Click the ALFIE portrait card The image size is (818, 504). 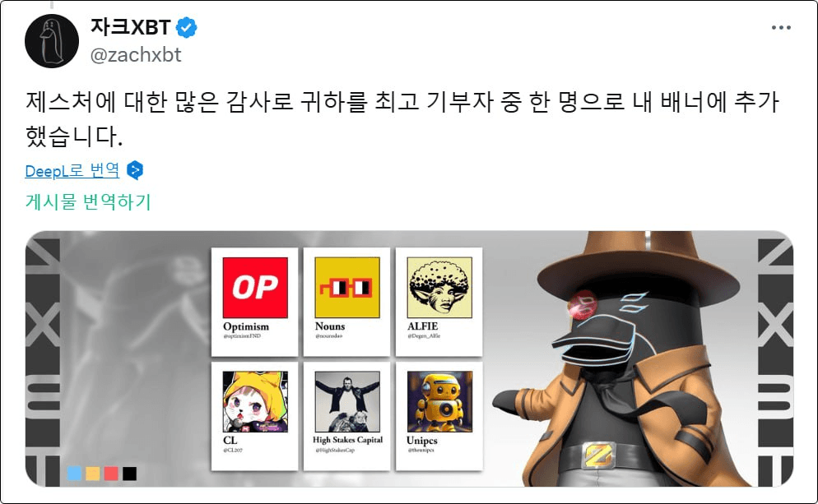(x=439, y=302)
